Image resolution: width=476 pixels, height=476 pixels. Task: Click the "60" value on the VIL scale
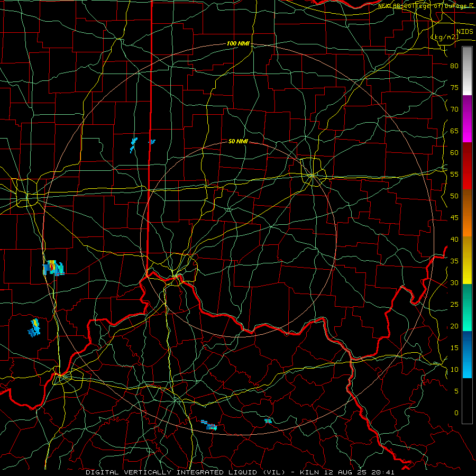pyautogui.click(x=454, y=153)
